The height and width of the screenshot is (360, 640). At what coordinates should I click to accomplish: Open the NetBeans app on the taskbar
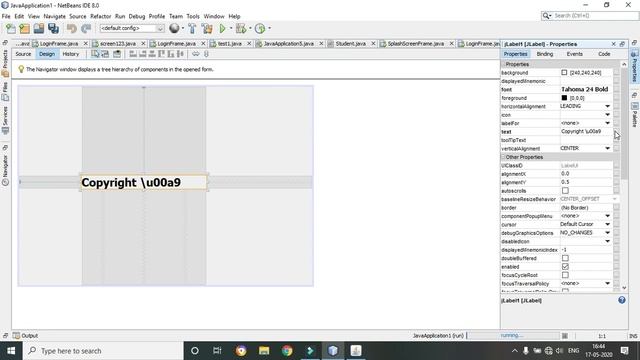[333, 351]
